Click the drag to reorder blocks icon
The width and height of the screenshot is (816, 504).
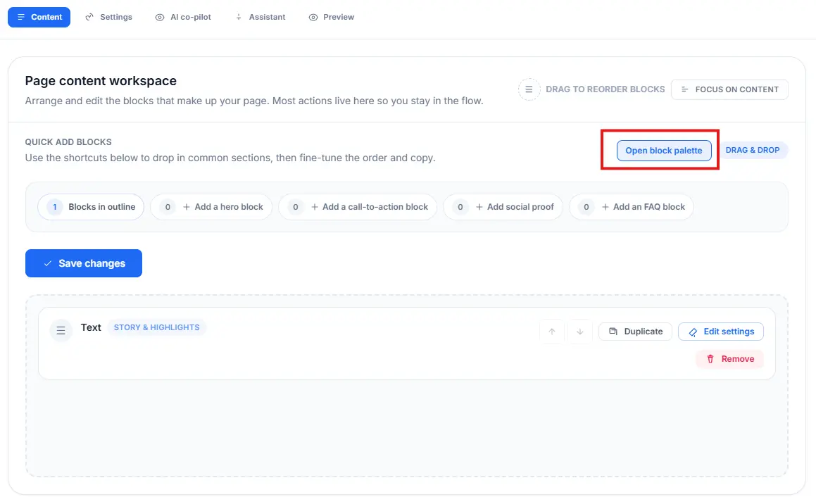click(x=529, y=89)
